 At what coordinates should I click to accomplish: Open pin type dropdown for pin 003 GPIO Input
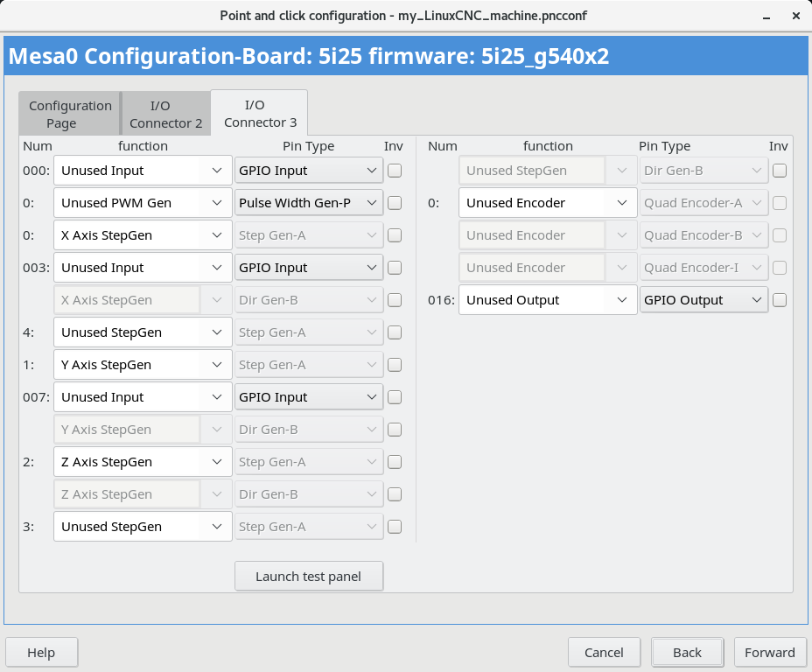(309, 268)
